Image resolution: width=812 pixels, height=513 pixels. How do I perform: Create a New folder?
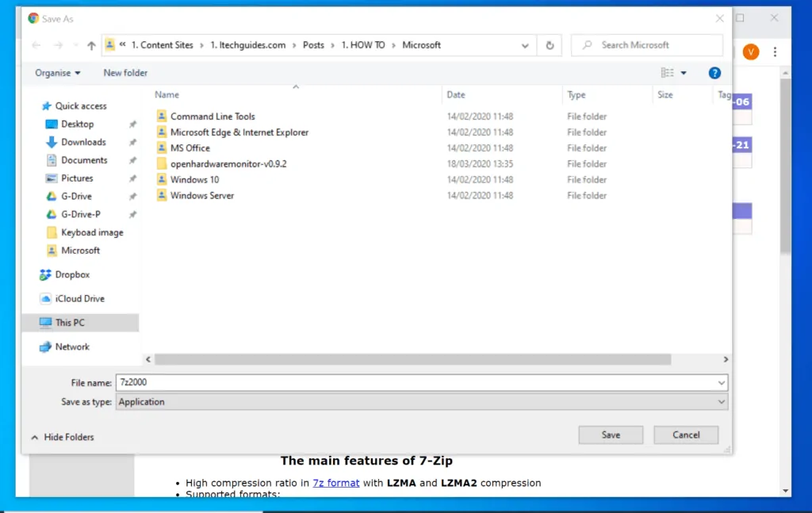pos(124,72)
